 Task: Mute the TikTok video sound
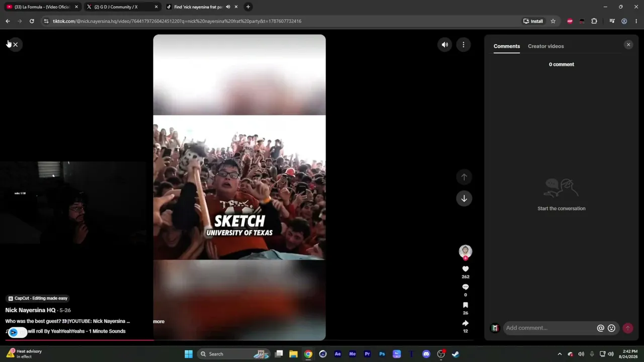[x=445, y=45]
